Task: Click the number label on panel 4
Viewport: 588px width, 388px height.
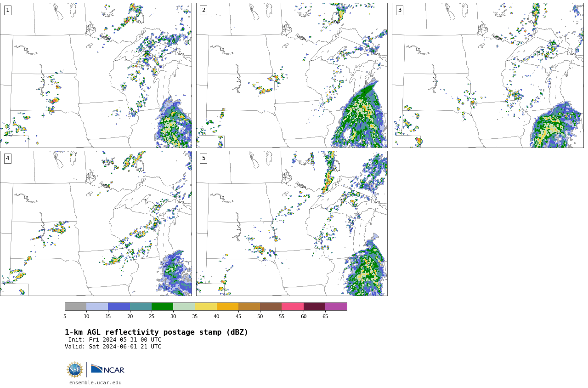Action: 7,158
